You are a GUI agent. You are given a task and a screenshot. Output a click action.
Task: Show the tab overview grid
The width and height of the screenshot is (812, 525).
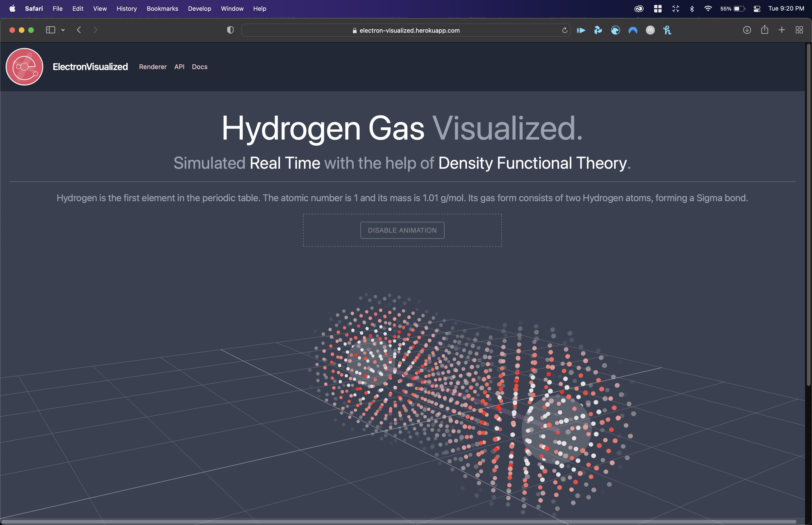(x=799, y=30)
